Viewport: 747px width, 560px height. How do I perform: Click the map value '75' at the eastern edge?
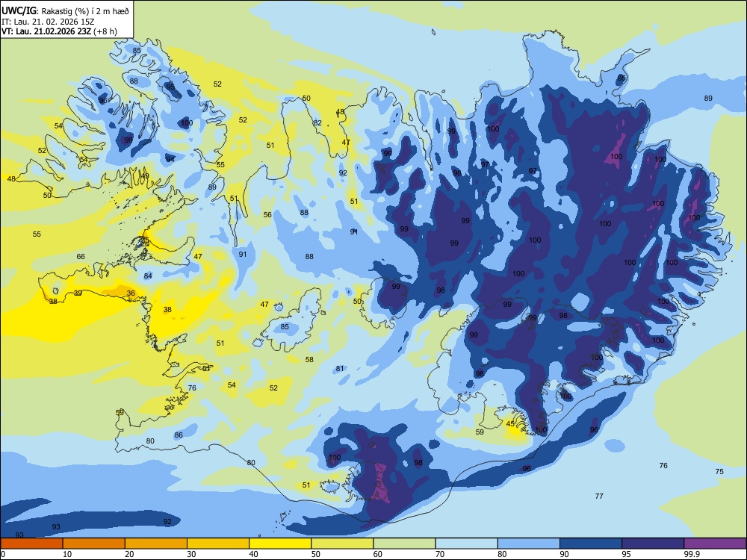[719, 471]
